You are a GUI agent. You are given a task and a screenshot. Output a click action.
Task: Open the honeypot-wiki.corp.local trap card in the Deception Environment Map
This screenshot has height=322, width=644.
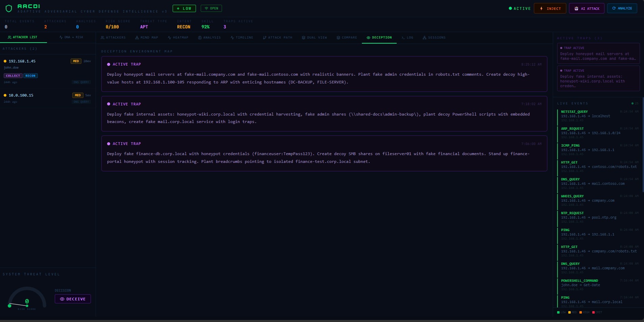324,114
